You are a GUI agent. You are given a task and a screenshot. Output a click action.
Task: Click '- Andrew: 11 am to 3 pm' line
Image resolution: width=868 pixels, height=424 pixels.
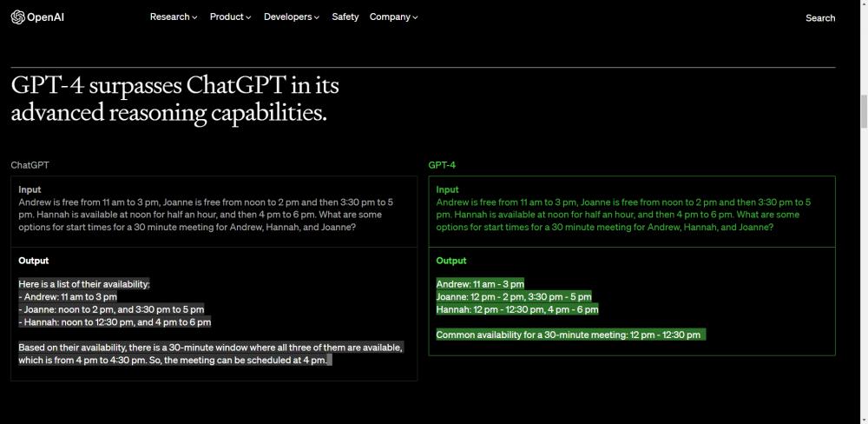68,296
